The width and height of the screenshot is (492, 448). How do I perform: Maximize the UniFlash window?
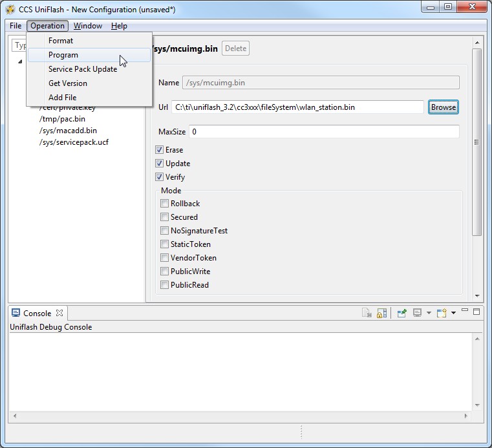(x=448, y=7)
